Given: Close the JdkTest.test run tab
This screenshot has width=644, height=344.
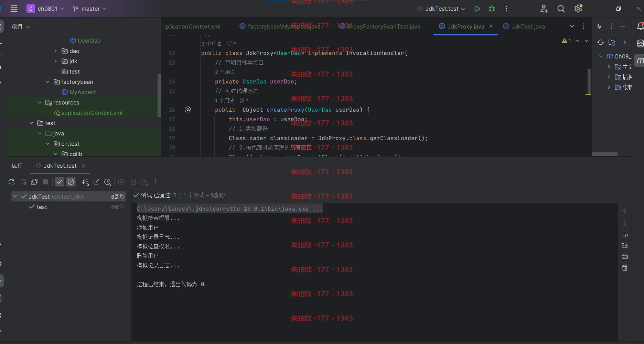Looking at the screenshot, I should coord(83,166).
